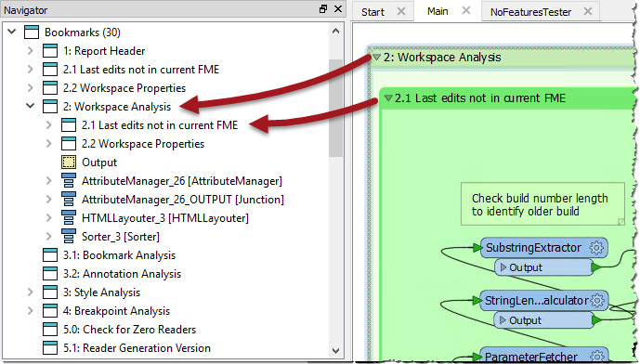Open SubstringExtractor transformer gear settings
640x364 pixels.
click(x=596, y=248)
